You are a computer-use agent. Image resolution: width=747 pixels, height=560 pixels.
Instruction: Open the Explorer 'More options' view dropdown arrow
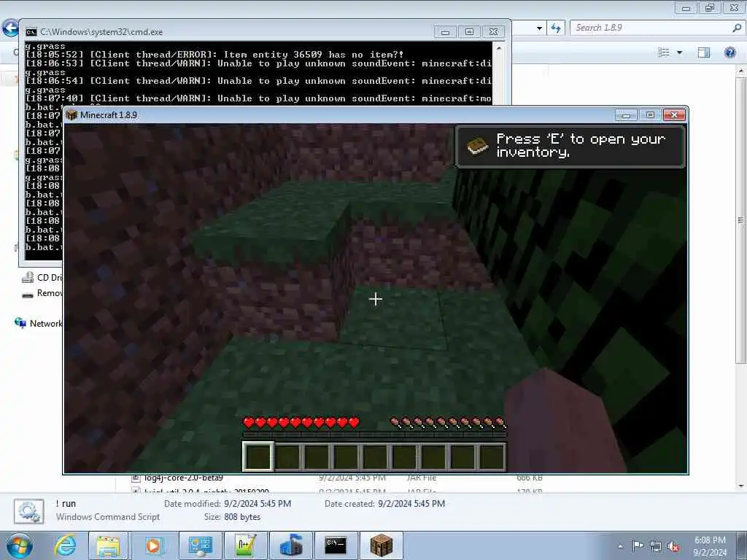coord(679,52)
